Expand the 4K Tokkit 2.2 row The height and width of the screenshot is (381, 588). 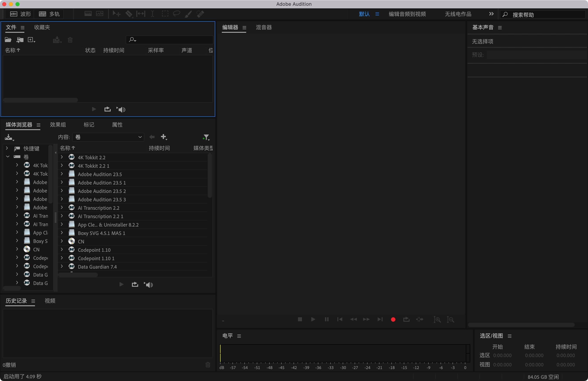62,157
